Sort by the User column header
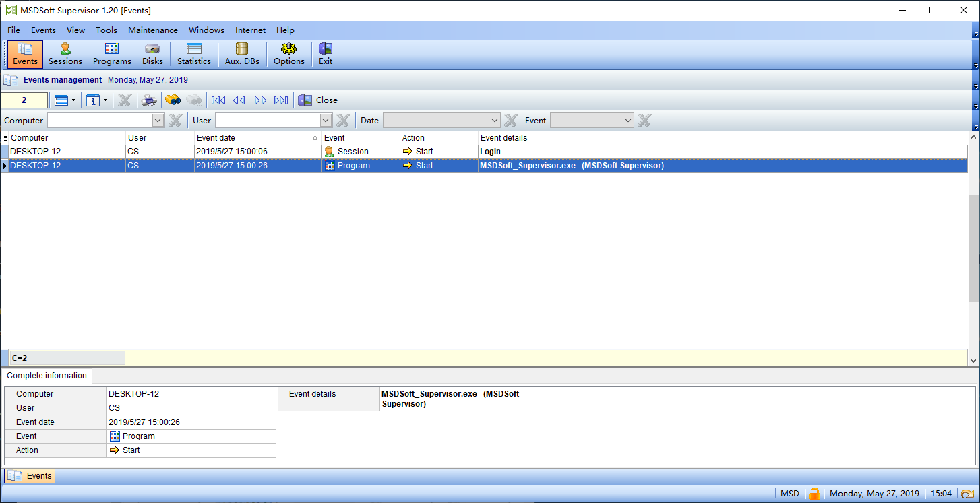Image resolution: width=980 pixels, height=503 pixels. pyautogui.click(x=160, y=137)
